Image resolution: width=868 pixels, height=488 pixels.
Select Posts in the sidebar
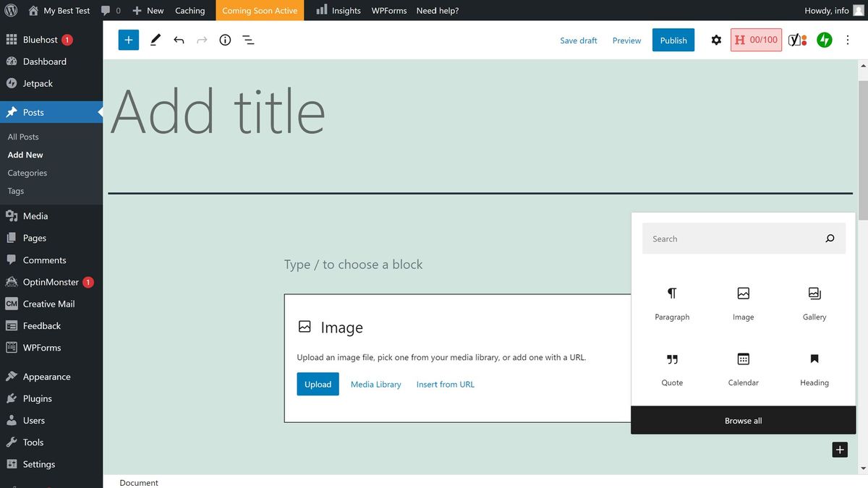pyautogui.click(x=51, y=112)
